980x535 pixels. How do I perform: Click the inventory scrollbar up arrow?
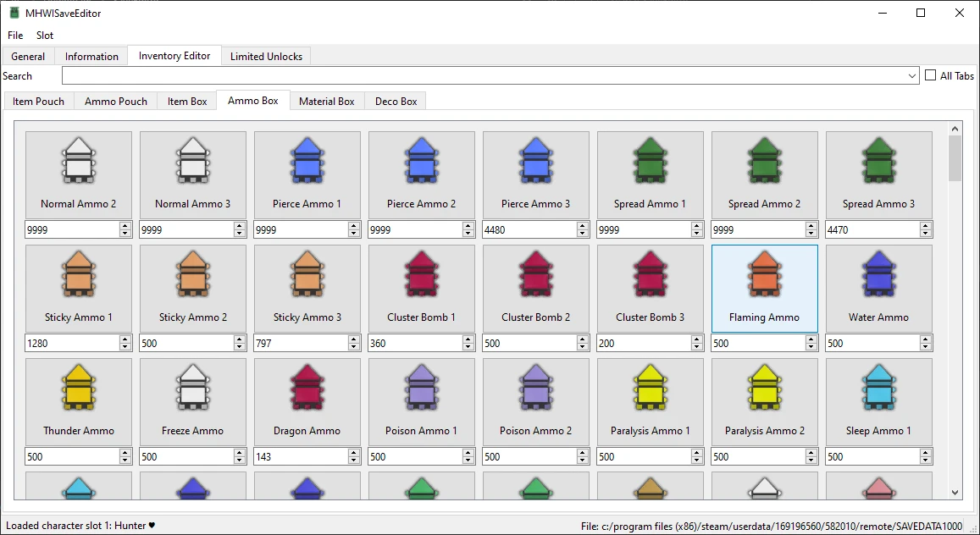(x=955, y=129)
